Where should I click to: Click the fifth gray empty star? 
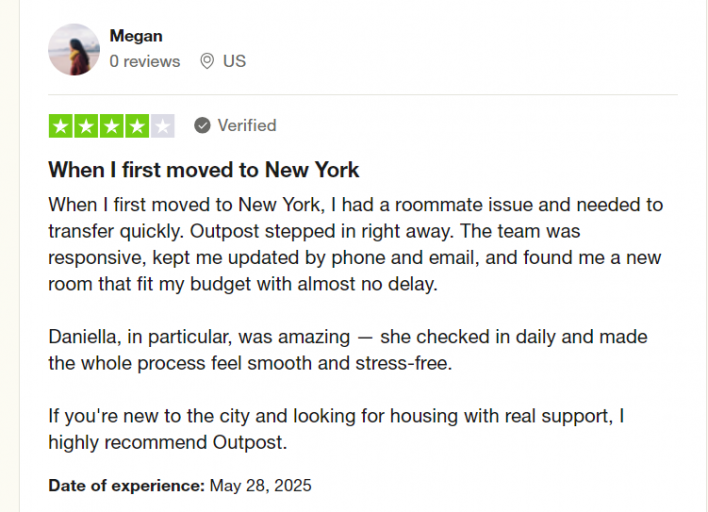click(x=162, y=126)
